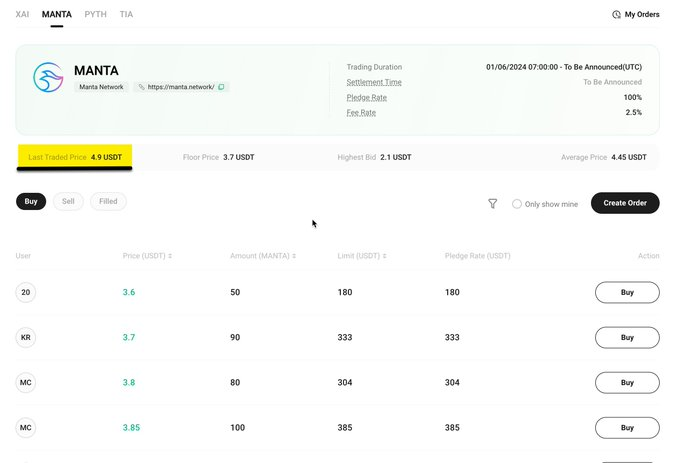Buy the order priced at 3.7
The height and width of the screenshot is (463, 679).
point(627,337)
